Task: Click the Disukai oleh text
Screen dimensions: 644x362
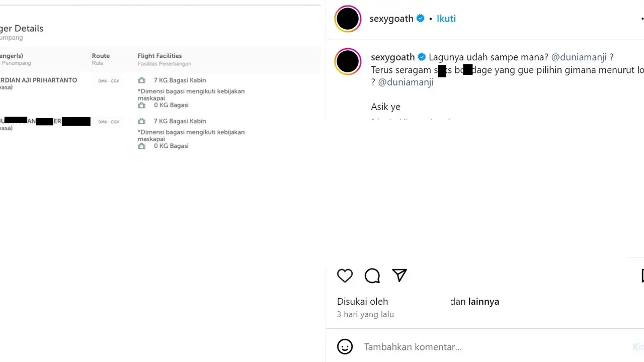Action: coord(362,301)
